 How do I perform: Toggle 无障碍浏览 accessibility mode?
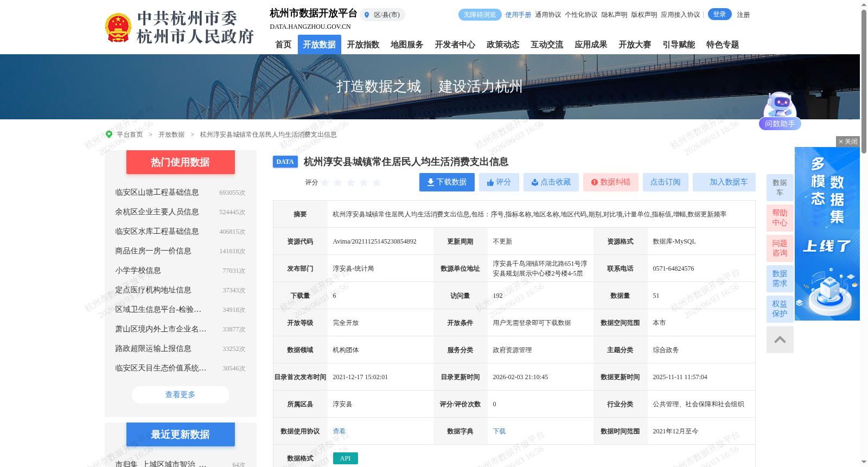point(480,15)
